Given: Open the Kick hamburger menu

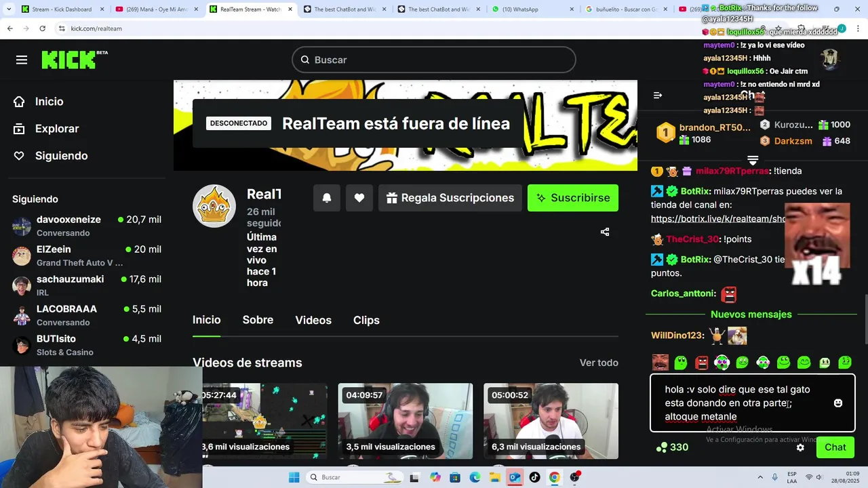Looking at the screenshot, I should [x=22, y=60].
